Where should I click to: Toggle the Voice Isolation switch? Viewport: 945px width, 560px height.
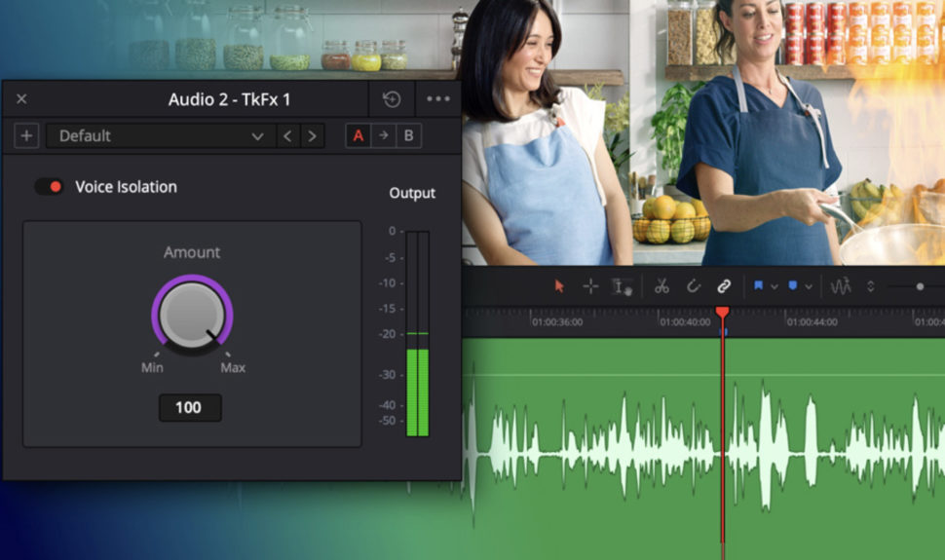click(x=49, y=187)
